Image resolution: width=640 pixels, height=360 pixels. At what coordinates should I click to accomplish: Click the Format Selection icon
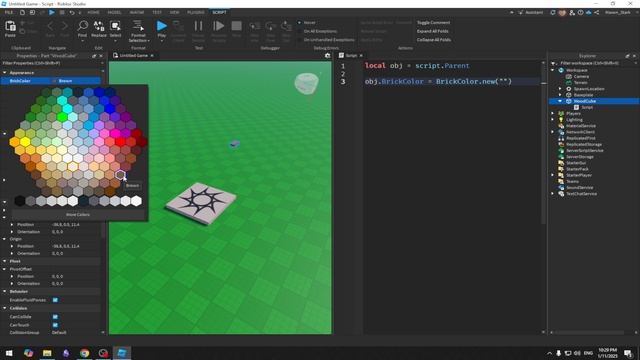click(138, 25)
